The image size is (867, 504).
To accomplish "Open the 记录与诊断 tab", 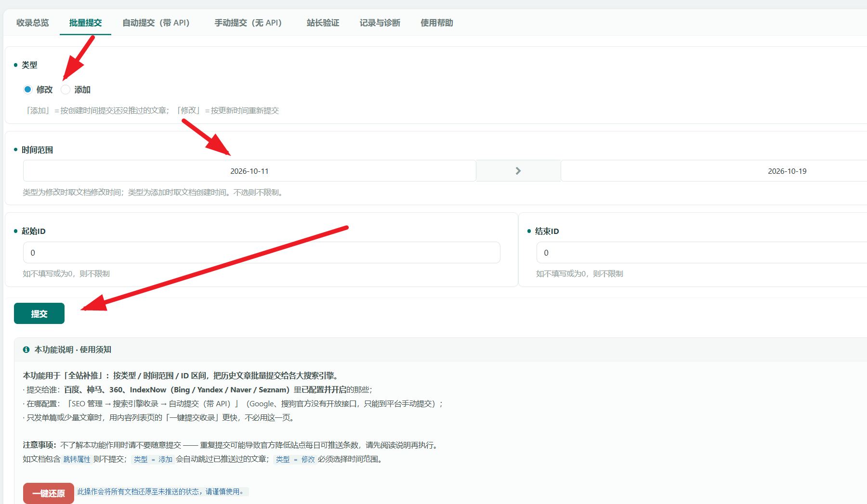I will pos(380,23).
